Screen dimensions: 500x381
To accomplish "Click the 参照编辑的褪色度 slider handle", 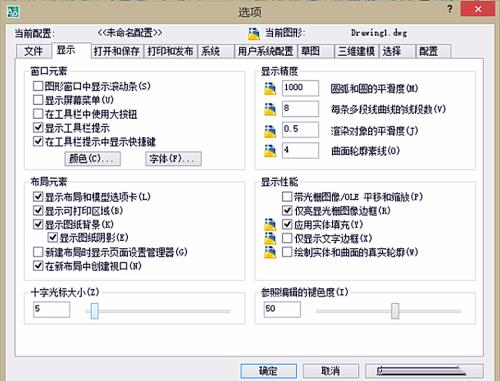I will tap(395, 311).
